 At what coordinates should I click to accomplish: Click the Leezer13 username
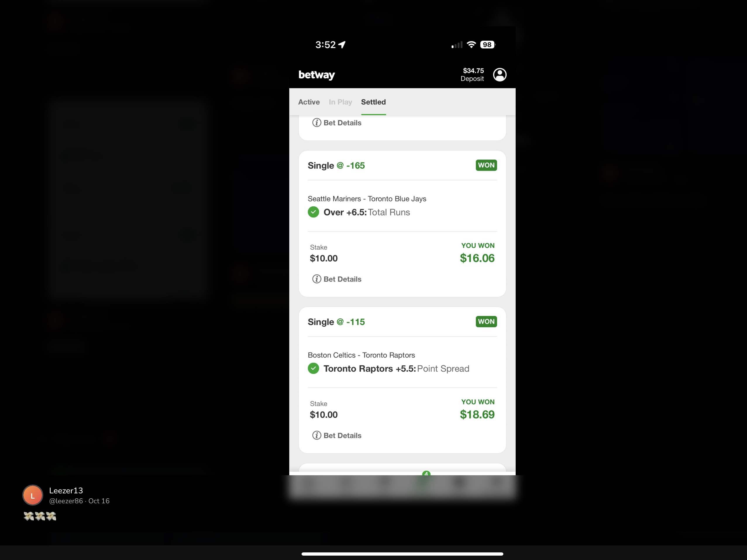click(66, 490)
